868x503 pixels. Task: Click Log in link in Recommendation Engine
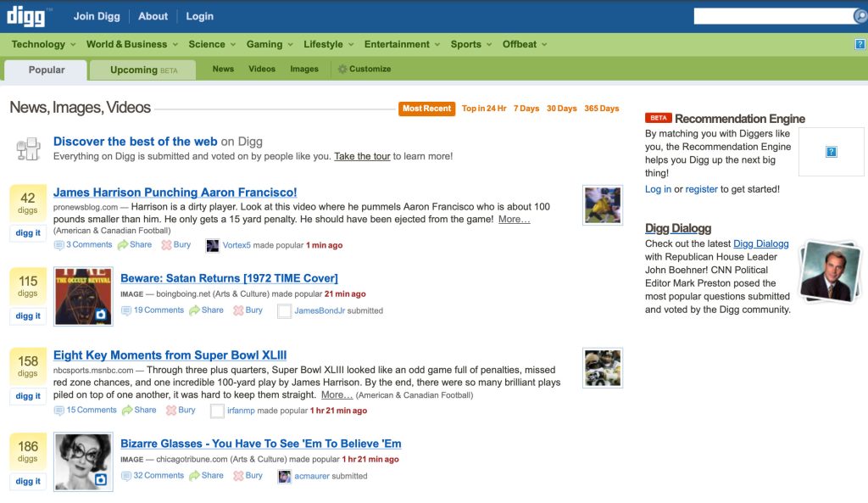point(658,189)
